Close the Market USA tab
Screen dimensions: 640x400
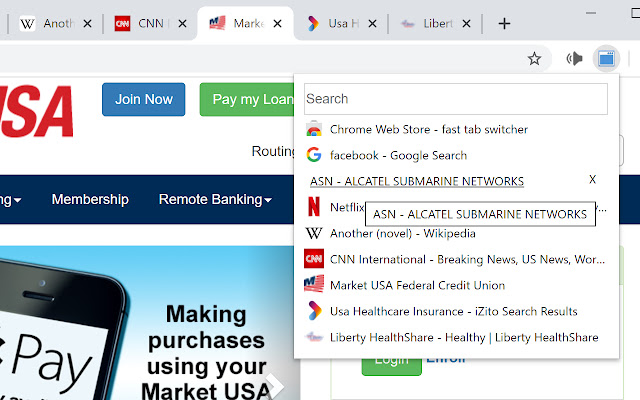tap(277, 24)
